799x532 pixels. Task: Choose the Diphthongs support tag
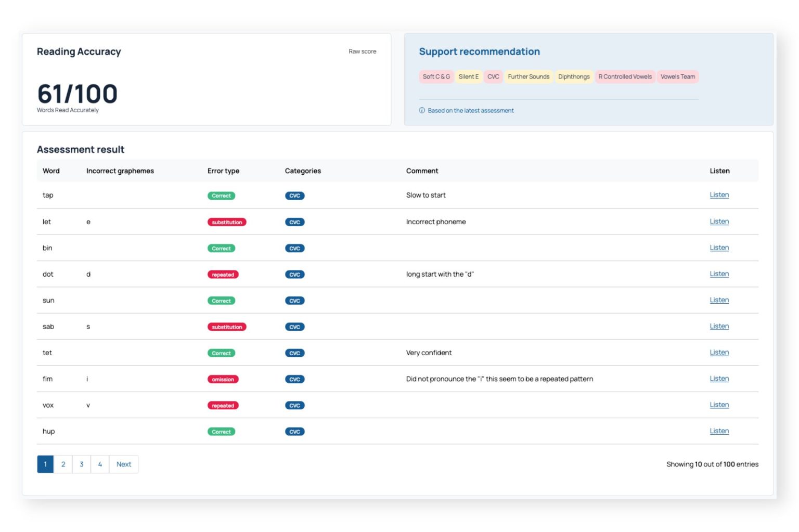(574, 77)
